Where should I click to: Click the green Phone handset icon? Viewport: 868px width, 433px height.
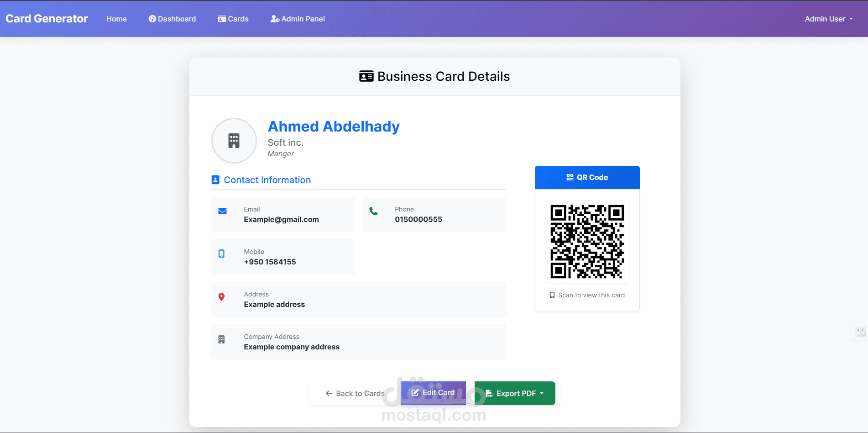373,211
